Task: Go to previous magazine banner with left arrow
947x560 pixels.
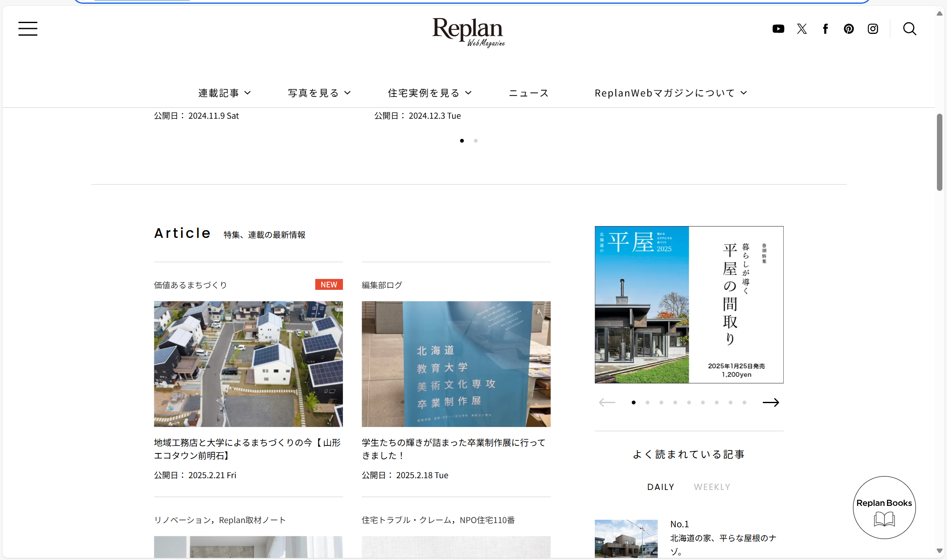Action: [x=607, y=403]
